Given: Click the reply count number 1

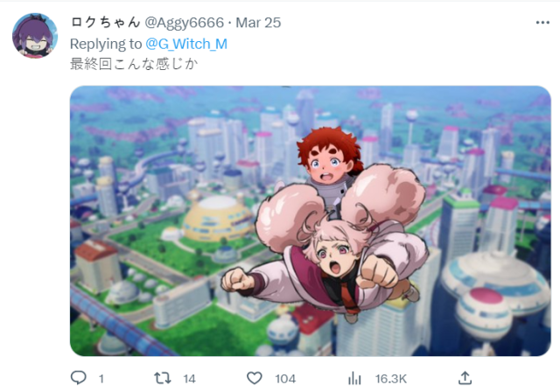Looking at the screenshot, I should point(101,379).
